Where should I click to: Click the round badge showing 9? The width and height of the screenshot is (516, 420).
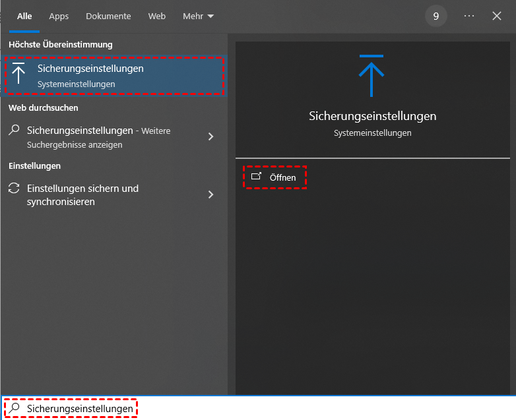tap(435, 16)
